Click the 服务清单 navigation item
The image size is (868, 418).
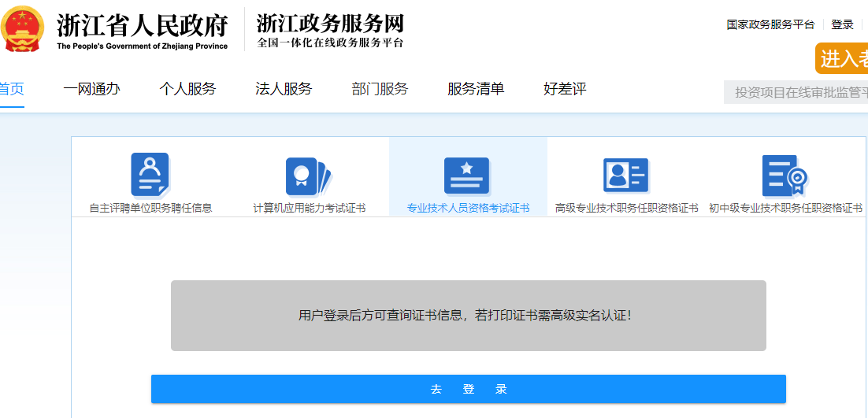tap(476, 88)
